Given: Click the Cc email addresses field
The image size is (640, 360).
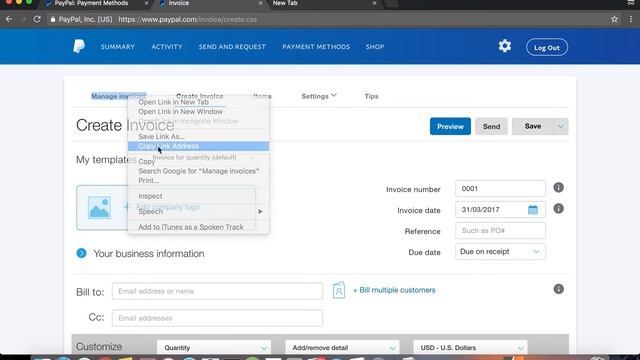Looking at the screenshot, I should pos(217,318).
